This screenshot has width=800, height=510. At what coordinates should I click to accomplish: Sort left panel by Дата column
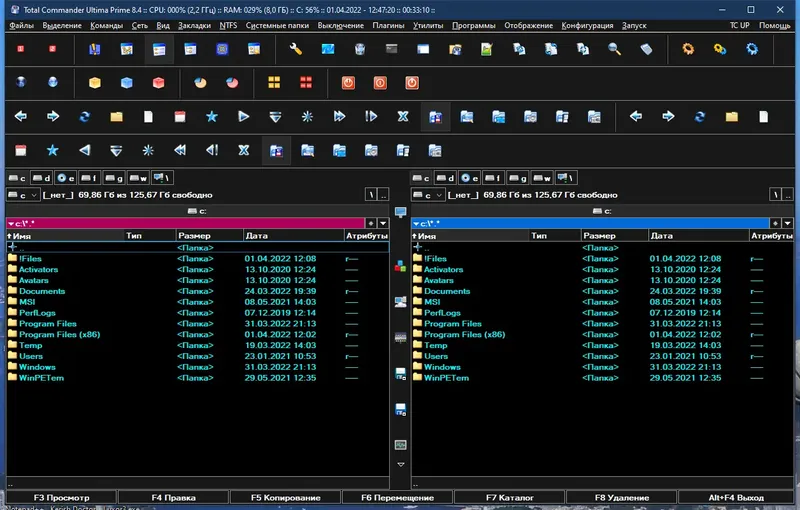pos(294,236)
